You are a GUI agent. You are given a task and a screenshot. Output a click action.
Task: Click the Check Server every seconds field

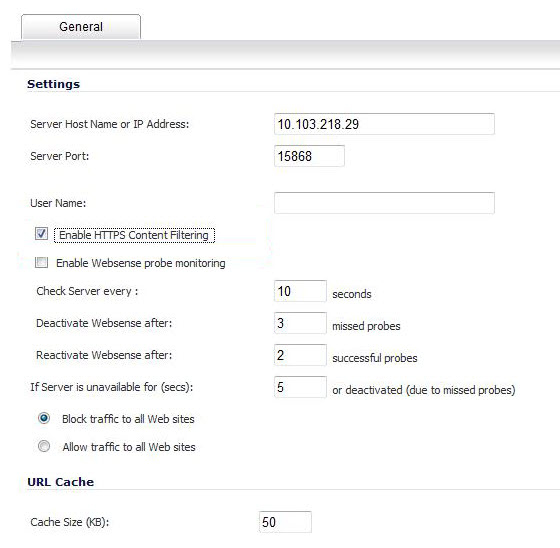point(300,291)
